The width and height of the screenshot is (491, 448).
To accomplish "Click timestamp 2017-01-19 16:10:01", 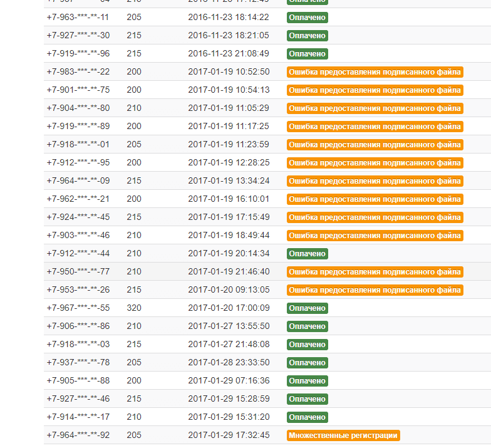I will (229, 199).
